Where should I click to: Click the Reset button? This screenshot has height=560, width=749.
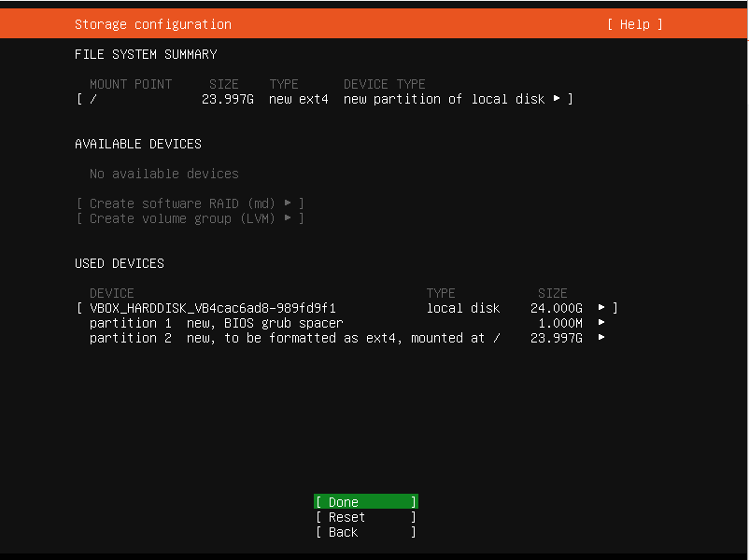pyautogui.click(x=366, y=517)
